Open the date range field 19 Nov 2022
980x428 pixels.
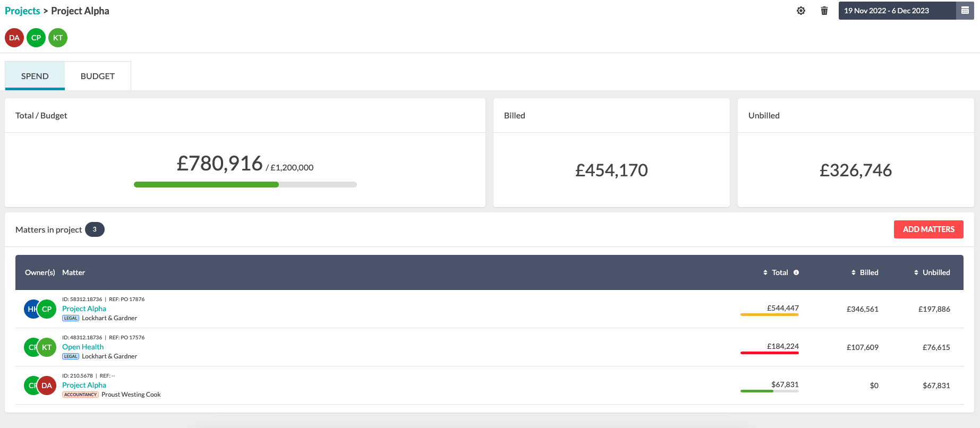click(x=897, y=11)
